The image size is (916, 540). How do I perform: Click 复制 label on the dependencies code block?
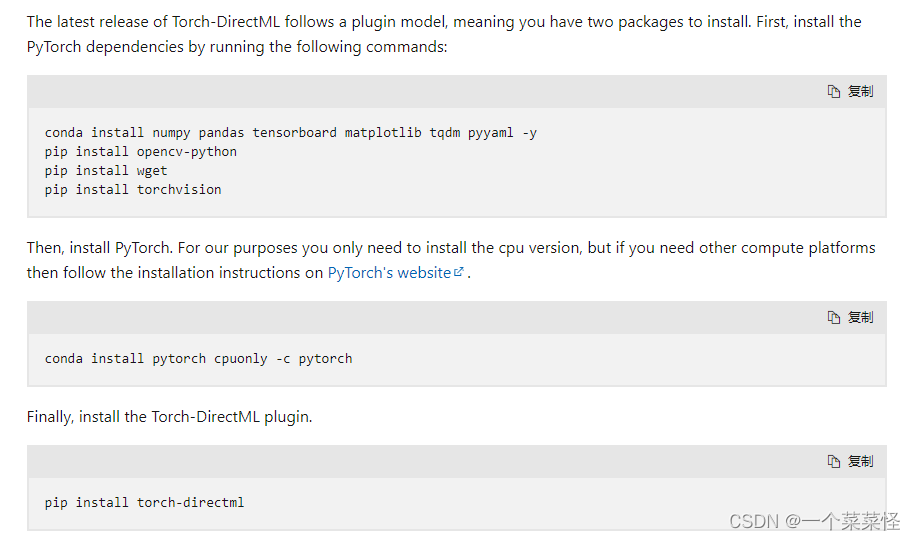pyautogui.click(x=861, y=92)
